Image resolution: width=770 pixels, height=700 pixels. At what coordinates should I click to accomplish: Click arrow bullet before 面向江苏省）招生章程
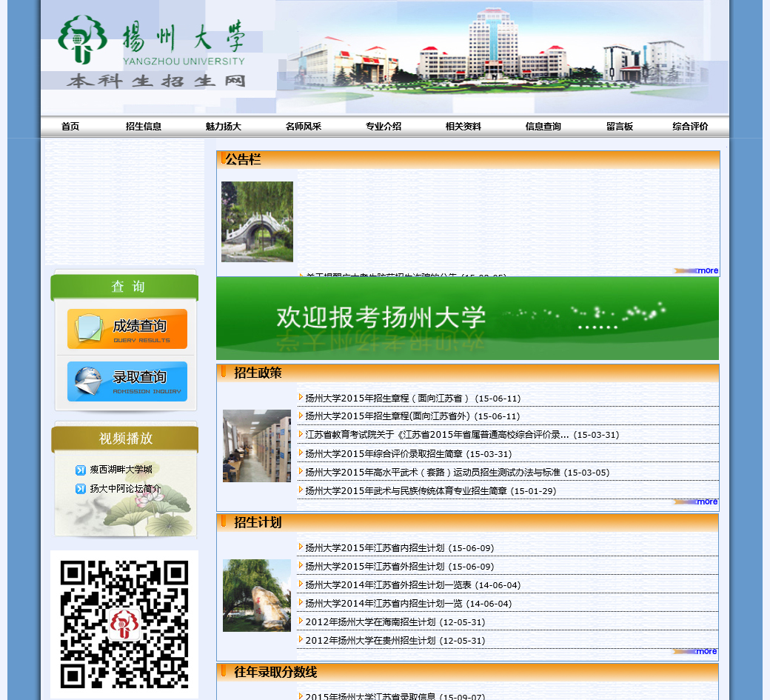click(x=301, y=397)
